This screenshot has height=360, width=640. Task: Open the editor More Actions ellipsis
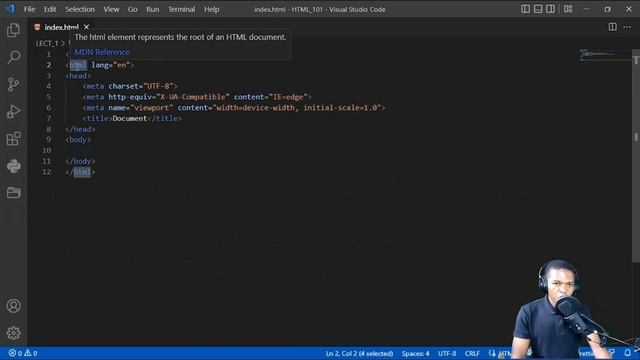pyautogui.click(x=627, y=27)
